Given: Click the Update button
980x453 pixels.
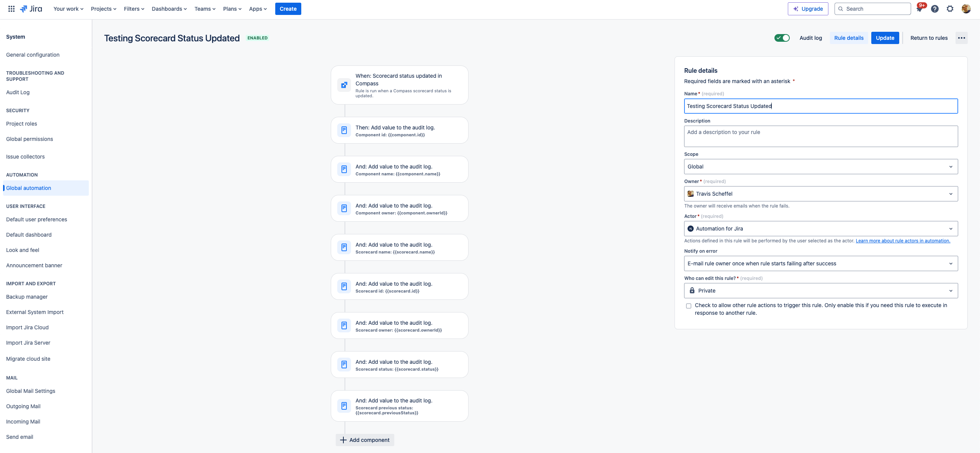Looking at the screenshot, I should [885, 38].
